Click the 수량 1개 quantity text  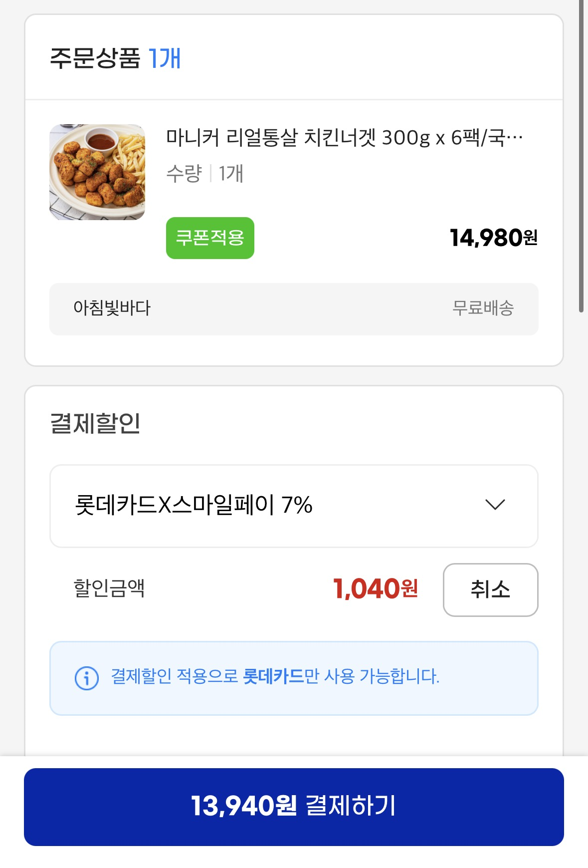pyautogui.click(x=204, y=174)
